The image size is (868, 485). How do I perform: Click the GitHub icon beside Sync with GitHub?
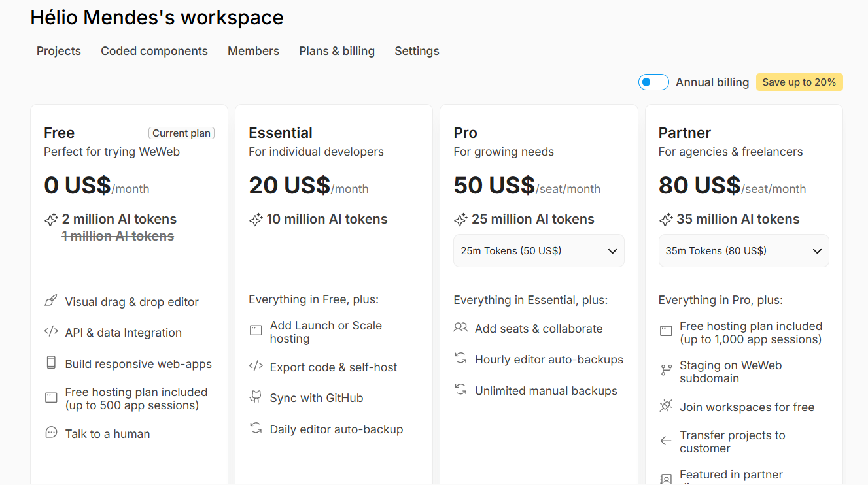tap(256, 397)
